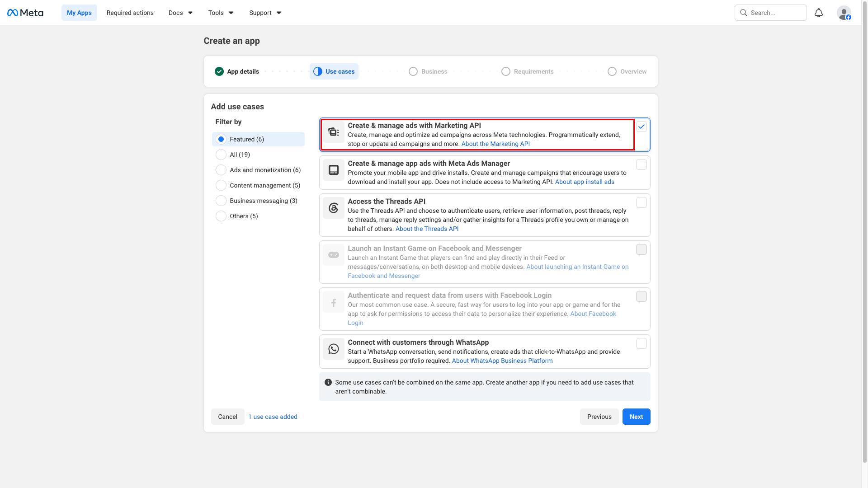Click the 'Create an app' heading
This screenshot has height=488, width=868.
pos(231,41)
